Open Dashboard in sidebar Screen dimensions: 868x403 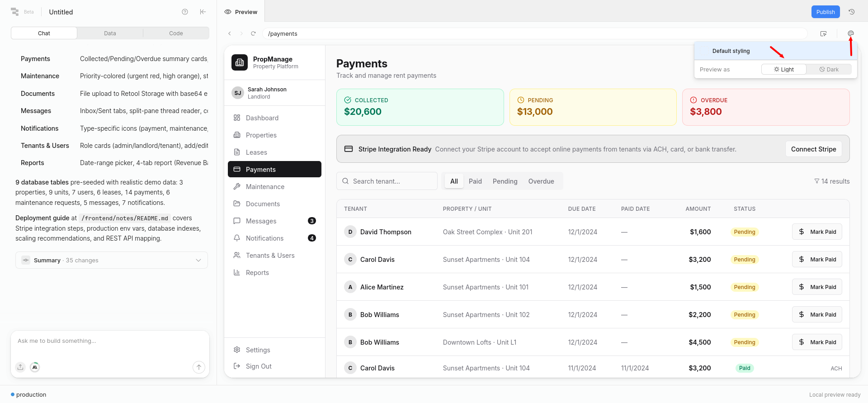point(274,118)
